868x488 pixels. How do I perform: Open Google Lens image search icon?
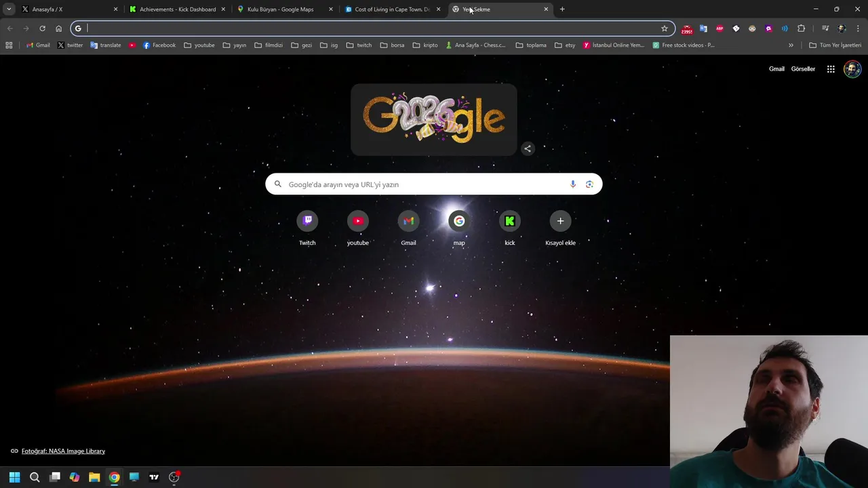[589, 184]
